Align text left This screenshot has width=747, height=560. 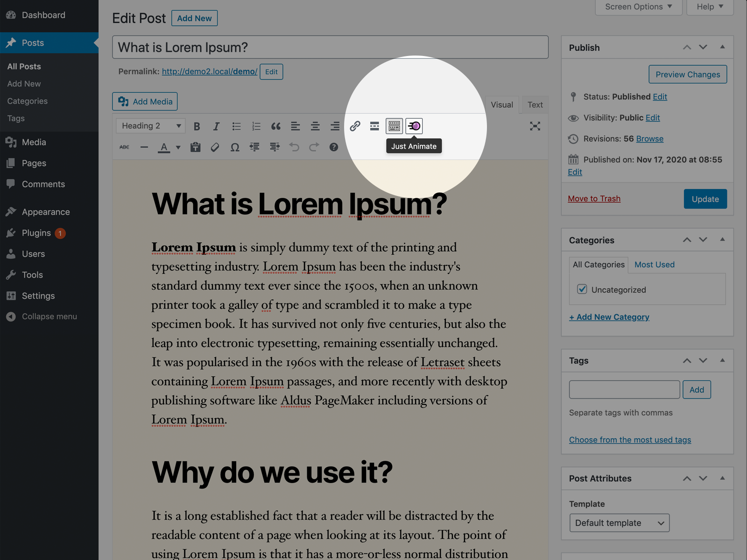coord(296,126)
